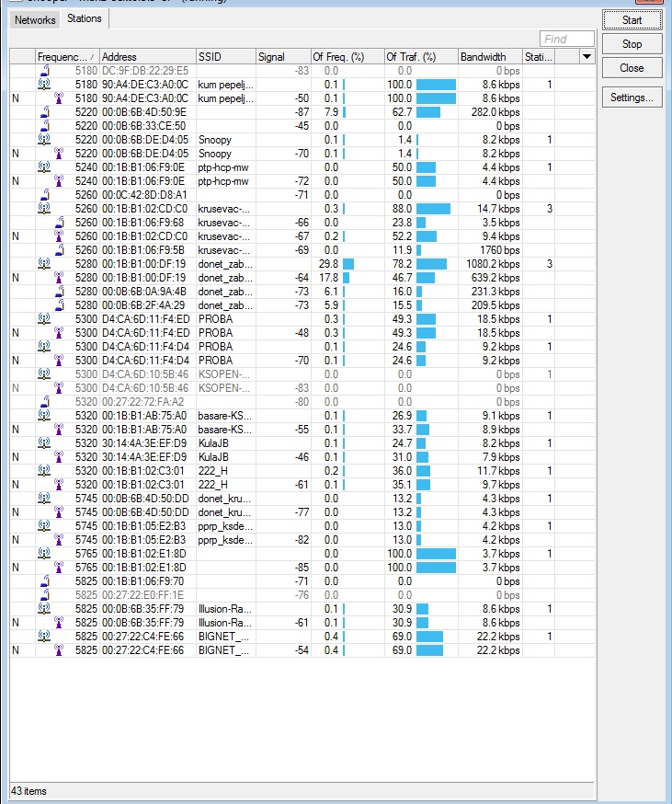The image size is (672, 804).
Task: Click access point icon for donet_zab signal -64
Action: pos(59,278)
